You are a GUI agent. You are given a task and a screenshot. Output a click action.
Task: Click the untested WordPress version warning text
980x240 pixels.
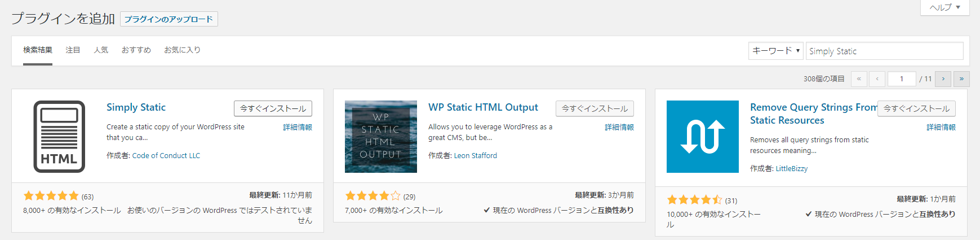pos(220,216)
